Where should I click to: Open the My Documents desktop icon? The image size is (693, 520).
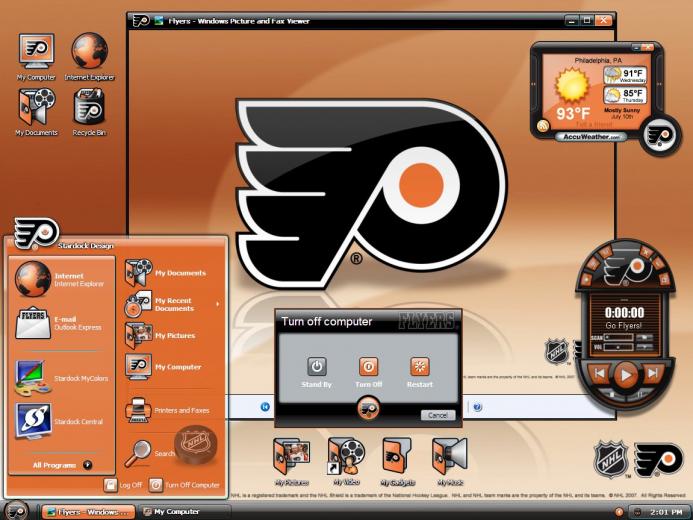pyautogui.click(x=36, y=112)
